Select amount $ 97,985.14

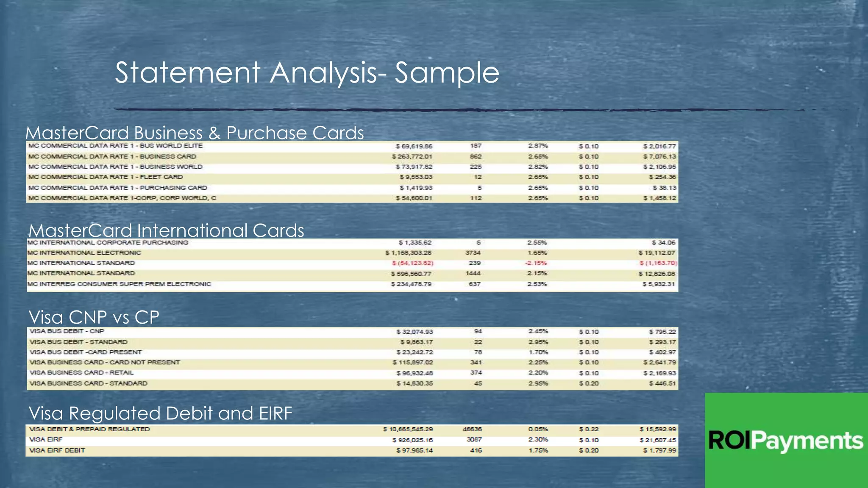pyautogui.click(x=415, y=450)
